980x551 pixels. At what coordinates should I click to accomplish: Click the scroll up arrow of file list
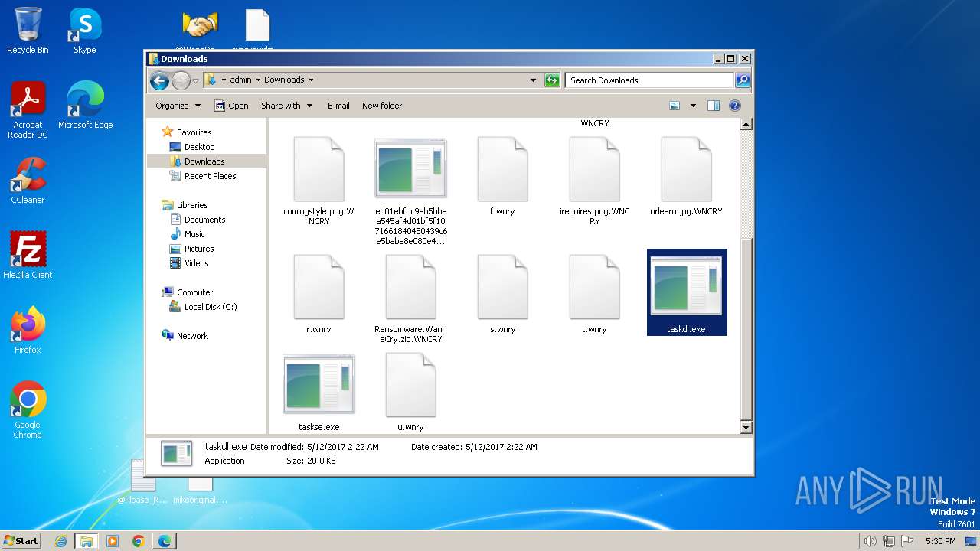pos(746,124)
